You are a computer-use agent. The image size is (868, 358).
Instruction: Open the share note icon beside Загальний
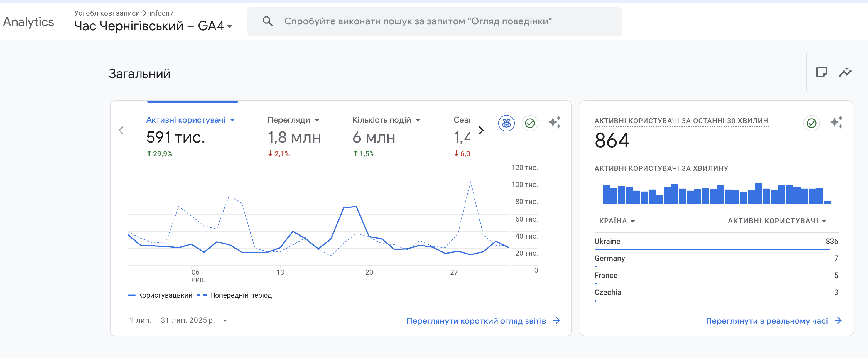821,72
